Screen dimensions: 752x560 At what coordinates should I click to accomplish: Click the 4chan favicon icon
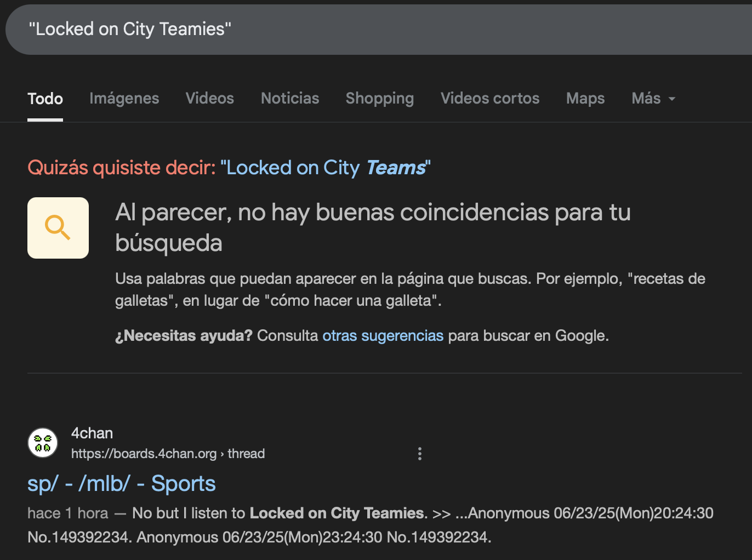[x=43, y=443]
